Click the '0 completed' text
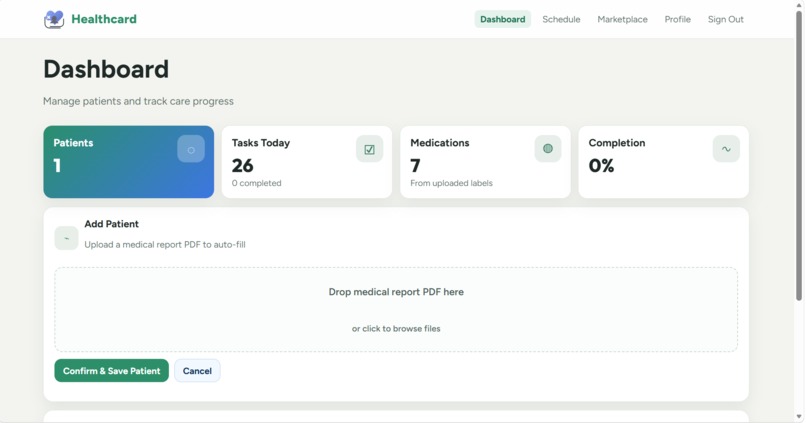Image resolution: width=806 pixels, height=423 pixels. click(257, 183)
